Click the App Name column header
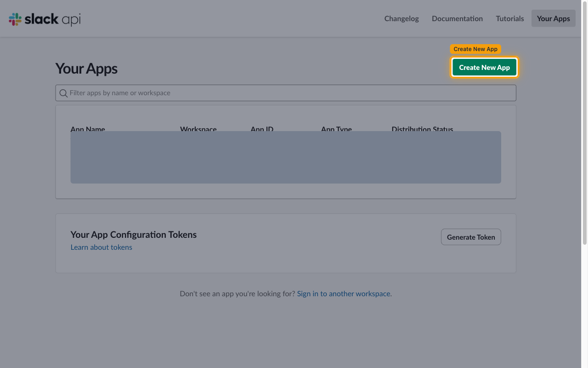This screenshot has width=588, height=368. 88,129
